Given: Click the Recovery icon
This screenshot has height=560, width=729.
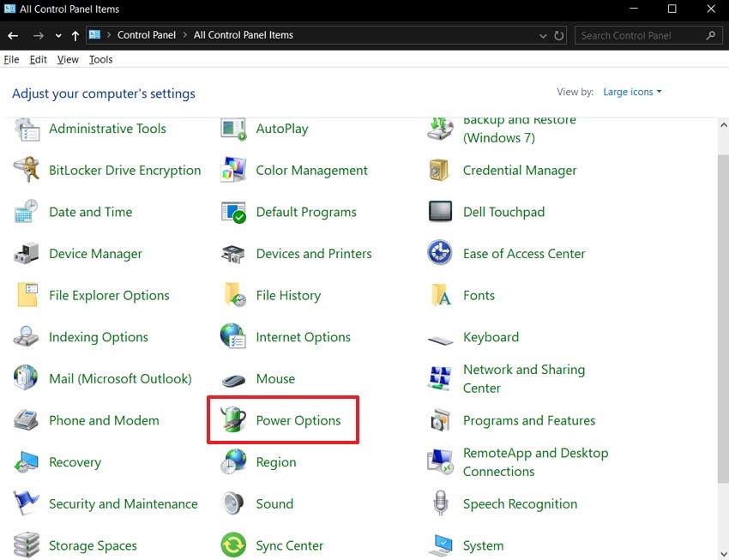Looking at the screenshot, I should point(26,462).
